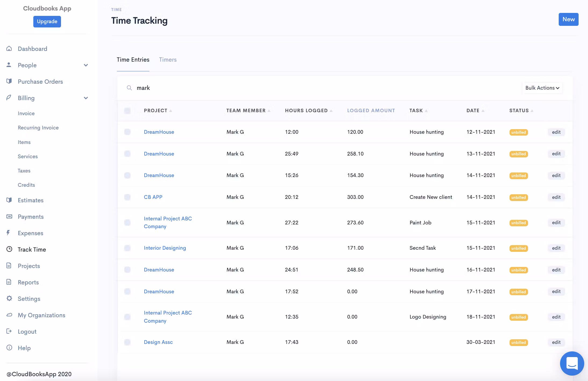
Task: Click the search magnifier icon
Action: [x=129, y=88]
